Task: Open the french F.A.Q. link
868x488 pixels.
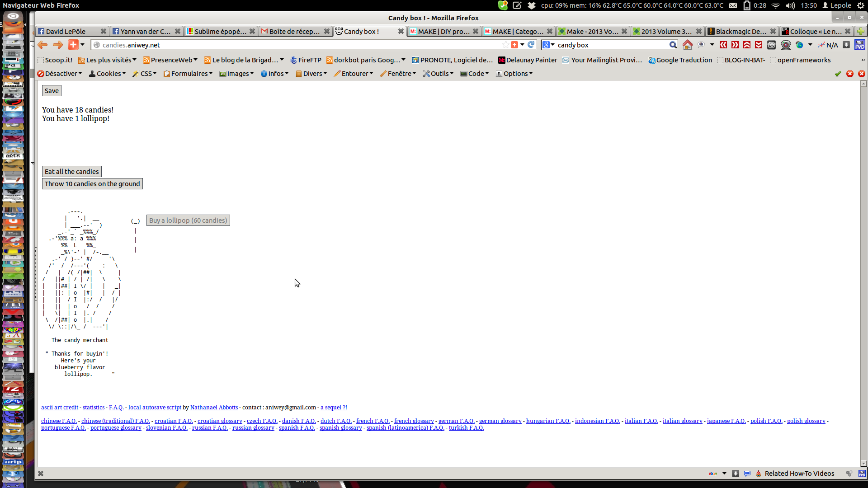Action: (x=373, y=421)
